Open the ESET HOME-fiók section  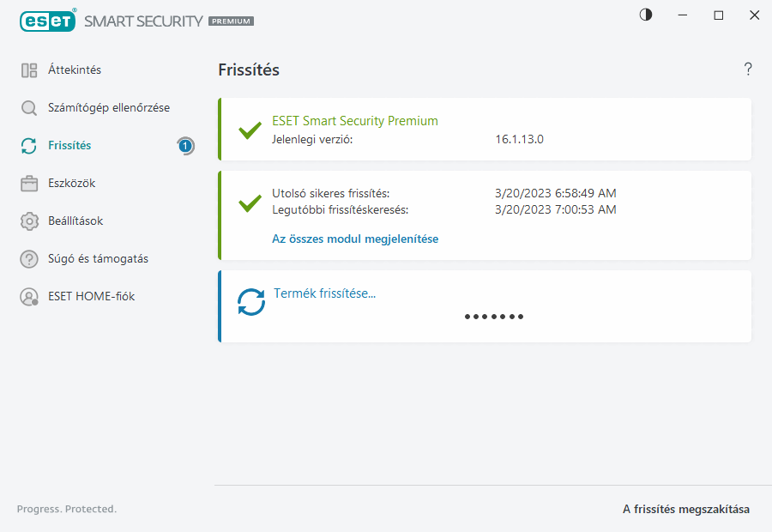(92, 297)
